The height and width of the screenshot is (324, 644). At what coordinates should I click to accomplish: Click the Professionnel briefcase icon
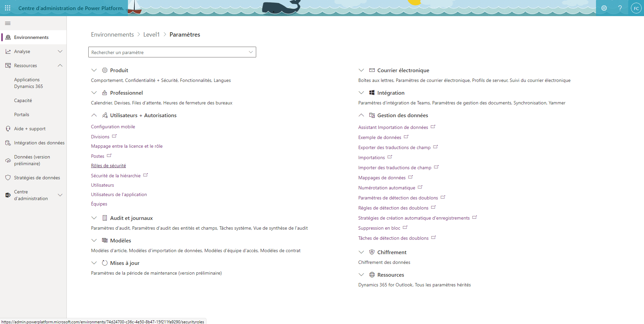105,93
